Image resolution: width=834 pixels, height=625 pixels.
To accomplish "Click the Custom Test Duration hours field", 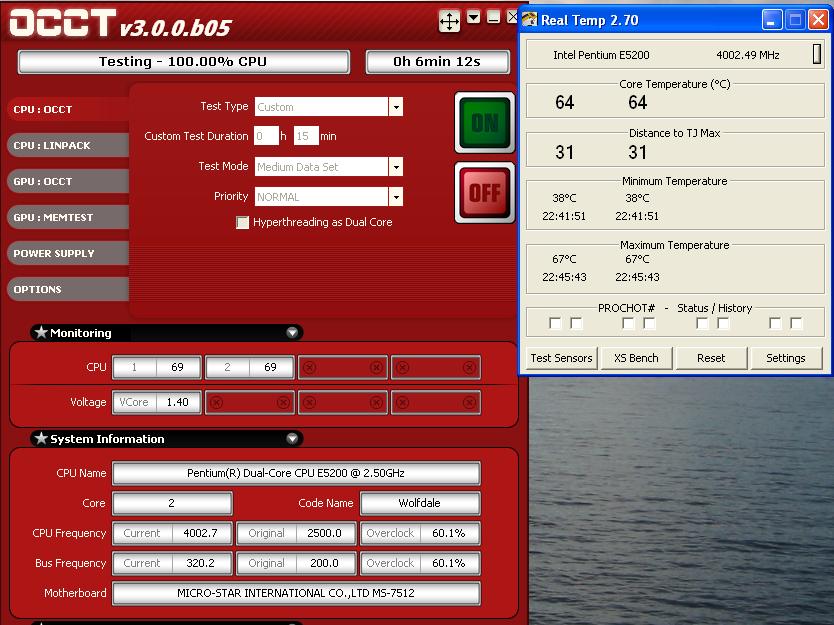I will tap(266, 136).
